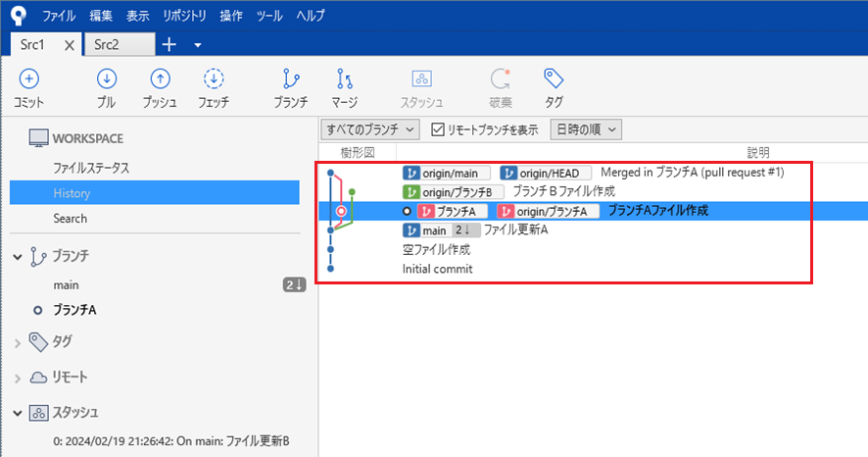Click the Stash (スタッシュ) toolbar icon
868x457 pixels.
[422, 79]
